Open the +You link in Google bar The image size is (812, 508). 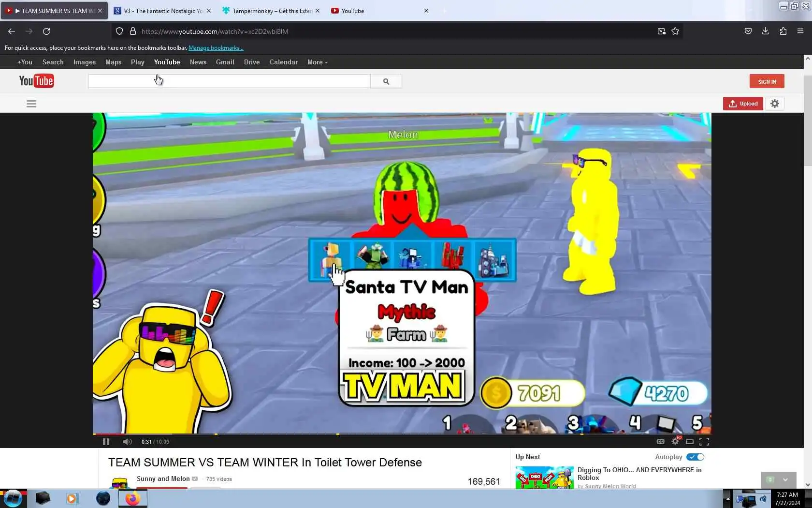tap(25, 62)
